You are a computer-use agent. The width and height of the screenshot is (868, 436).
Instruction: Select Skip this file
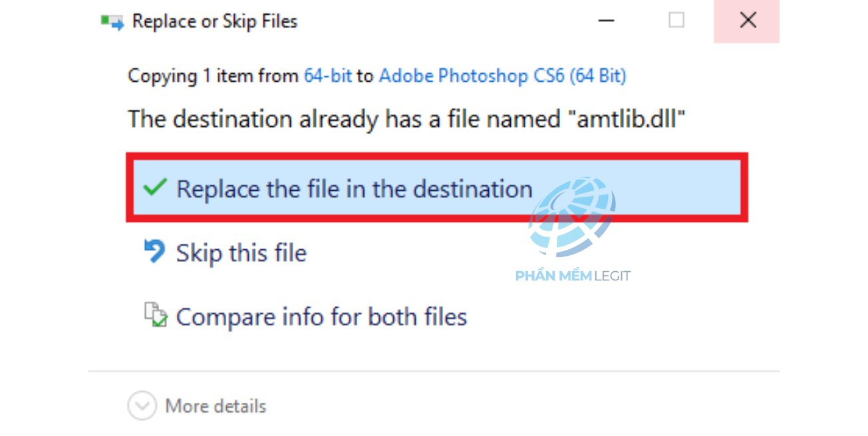[241, 253]
